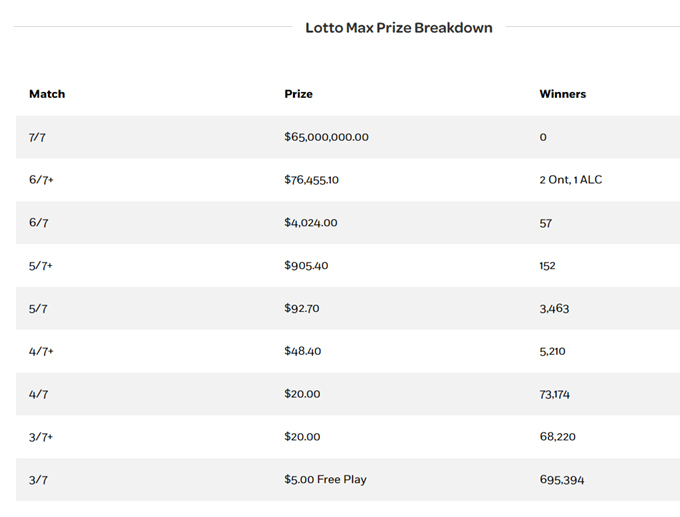Click the Prize column header
This screenshot has width=680, height=517.
tap(298, 94)
